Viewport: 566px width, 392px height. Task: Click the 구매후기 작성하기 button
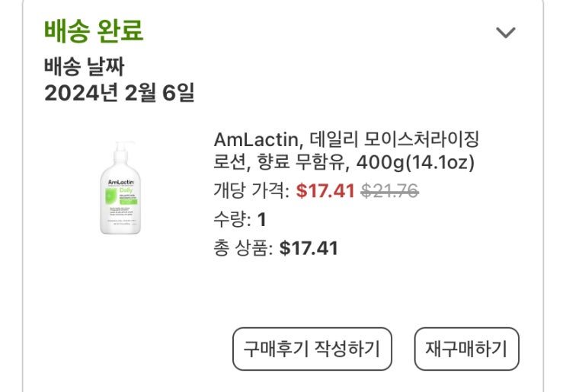[312, 349]
